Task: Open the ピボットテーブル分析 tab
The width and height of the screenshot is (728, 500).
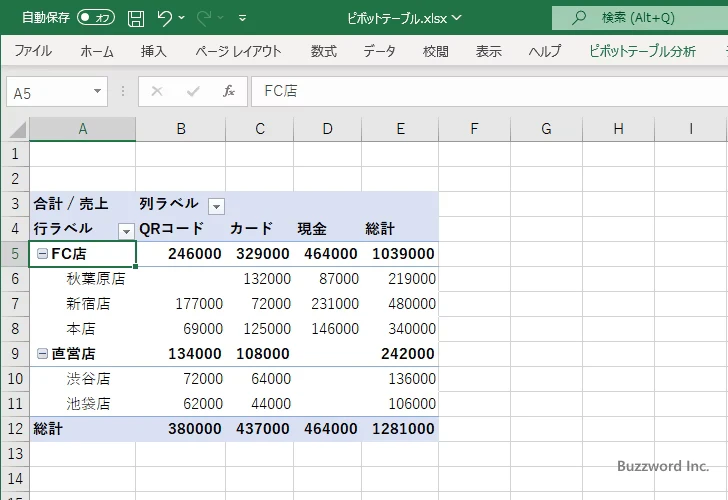Action: pos(642,51)
